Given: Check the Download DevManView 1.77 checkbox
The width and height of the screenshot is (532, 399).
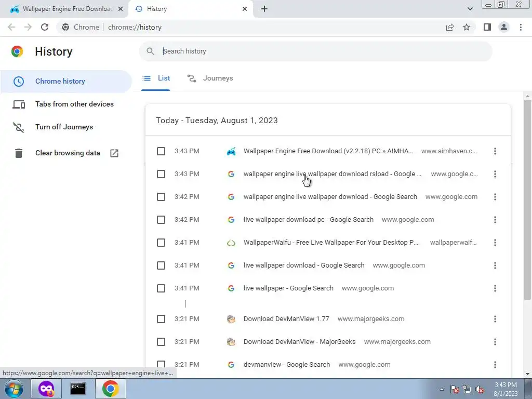Looking at the screenshot, I should (x=161, y=319).
